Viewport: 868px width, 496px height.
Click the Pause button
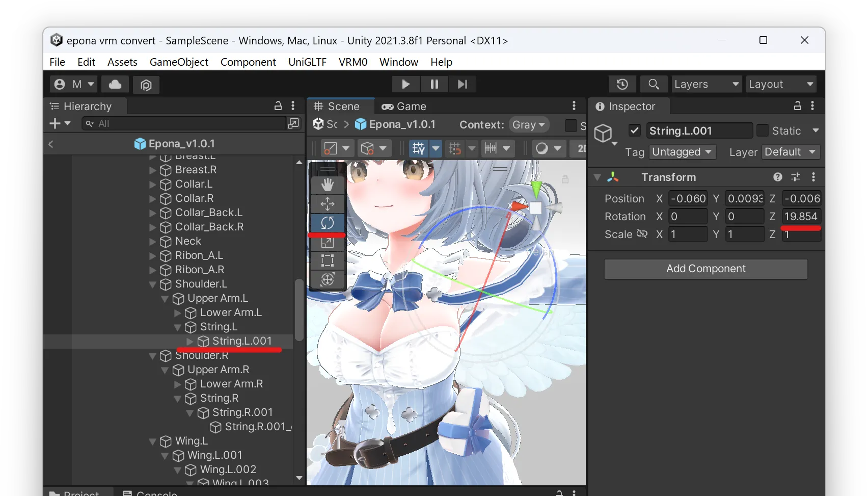point(435,84)
